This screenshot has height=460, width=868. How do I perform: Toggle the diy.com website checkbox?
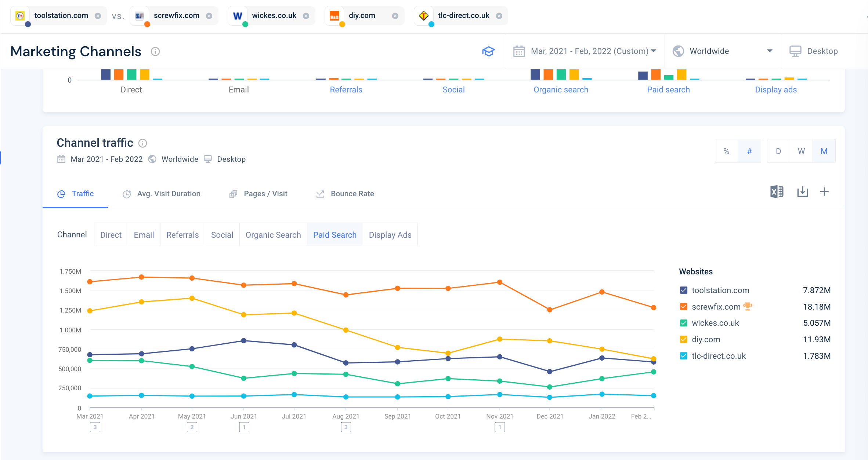[683, 339]
